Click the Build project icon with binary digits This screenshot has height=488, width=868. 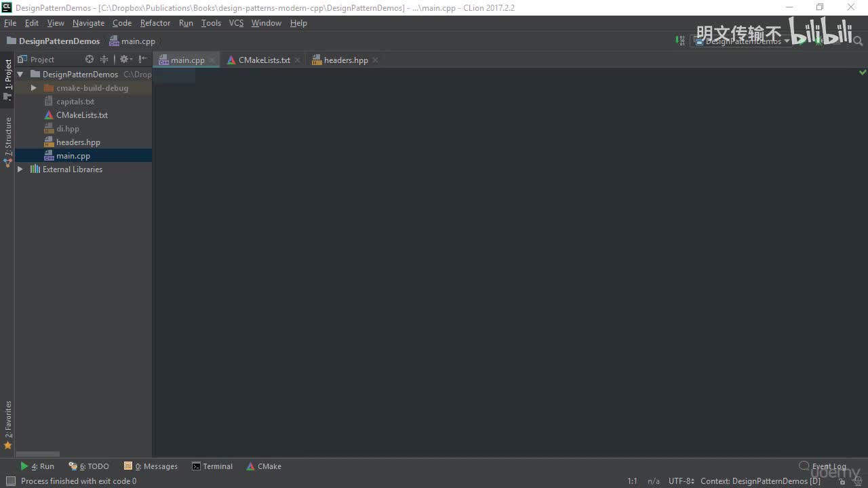(x=679, y=41)
